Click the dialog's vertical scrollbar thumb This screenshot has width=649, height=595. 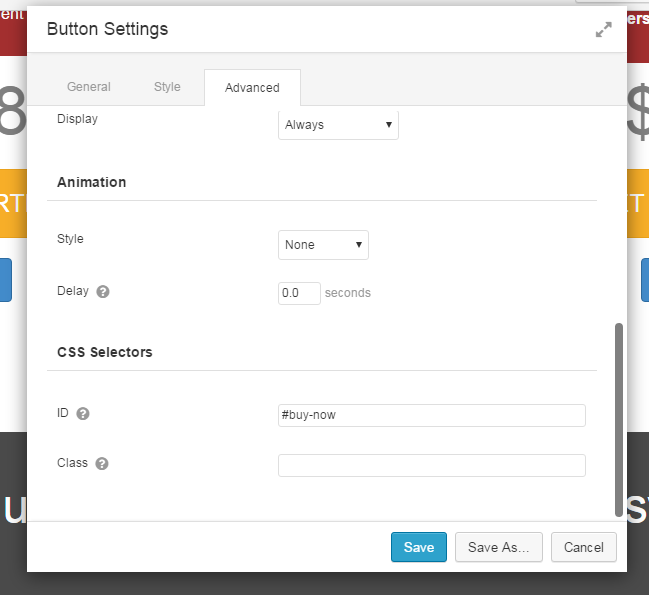coord(619,418)
